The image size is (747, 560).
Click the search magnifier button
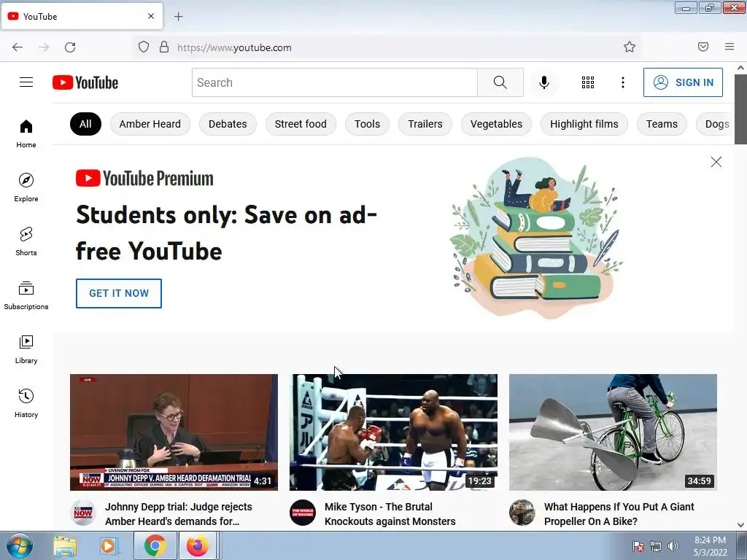[500, 82]
